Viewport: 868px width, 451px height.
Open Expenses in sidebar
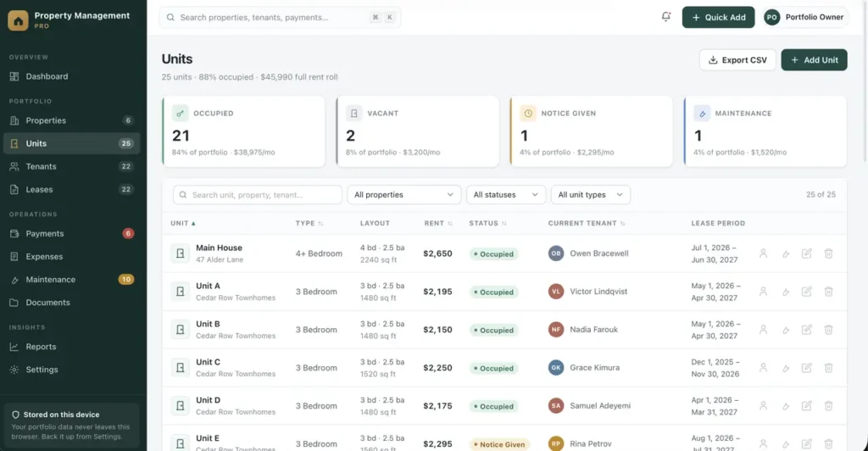(x=71, y=257)
